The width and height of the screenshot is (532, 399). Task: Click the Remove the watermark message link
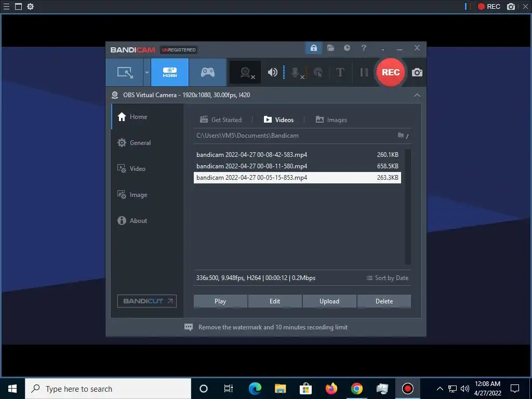[x=273, y=327]
